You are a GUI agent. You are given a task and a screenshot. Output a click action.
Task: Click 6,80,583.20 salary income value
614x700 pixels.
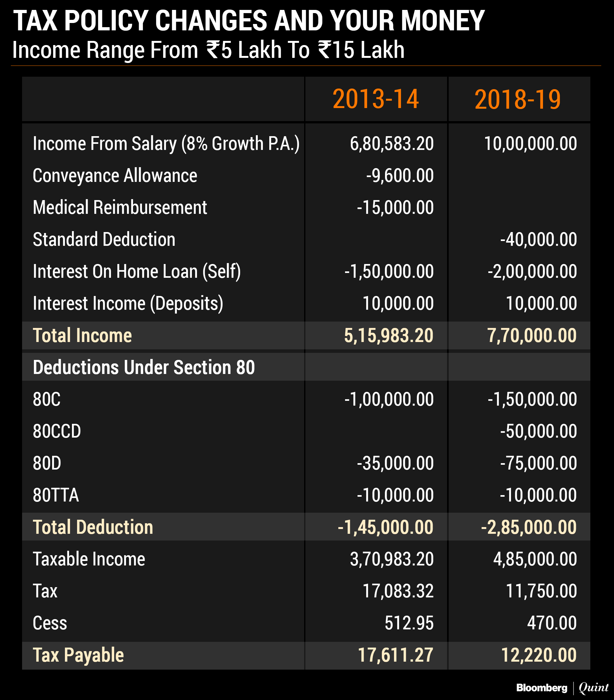pyautogui.click(x=392, y=144)
